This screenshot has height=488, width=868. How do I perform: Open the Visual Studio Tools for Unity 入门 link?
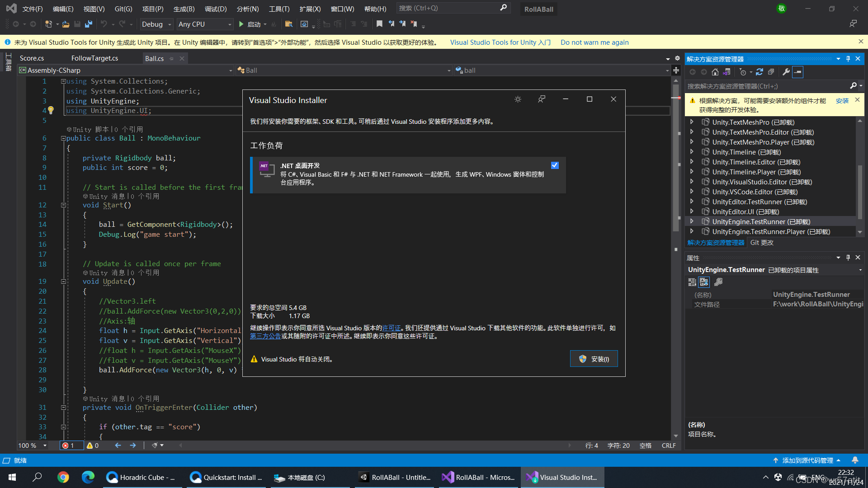click(500, 42)
